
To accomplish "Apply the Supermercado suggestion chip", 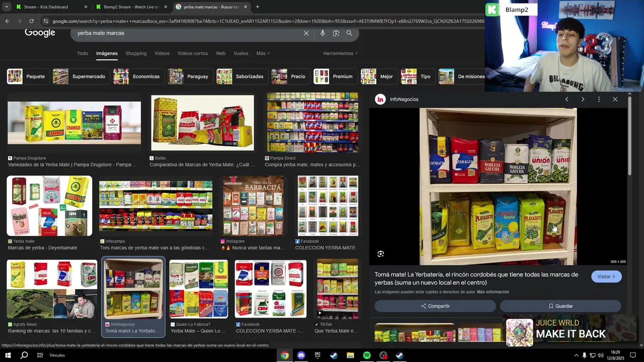I will tap(80, 76).
